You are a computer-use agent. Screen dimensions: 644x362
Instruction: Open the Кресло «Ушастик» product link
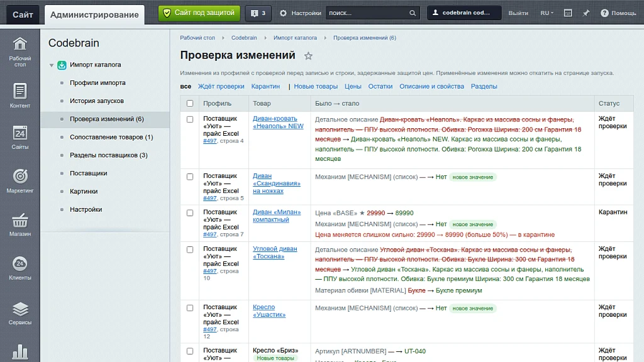coord(269,310)
